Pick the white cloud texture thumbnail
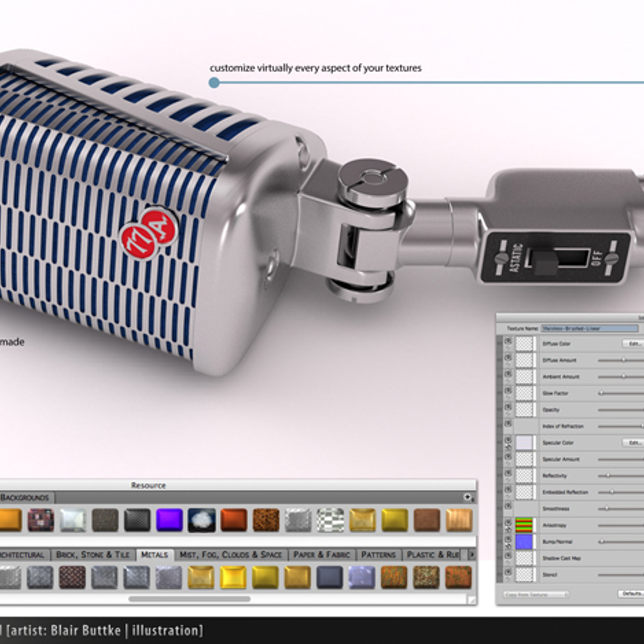Viewport: 644px width, 644px height. click(x=202, y=520)
